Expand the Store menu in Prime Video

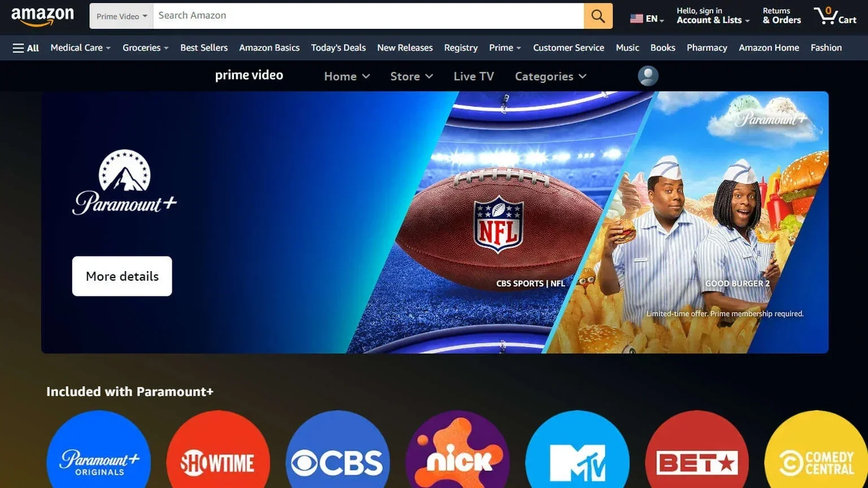click(411, 76)
